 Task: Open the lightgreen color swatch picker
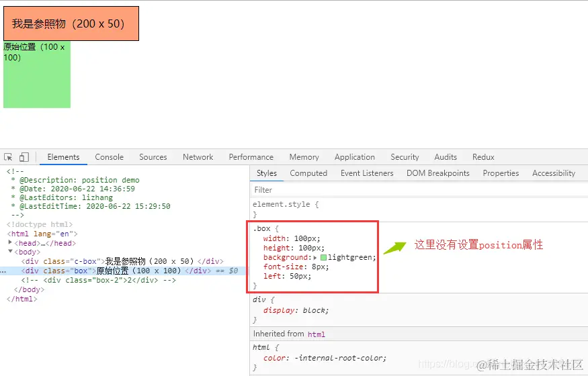[323, 257]
